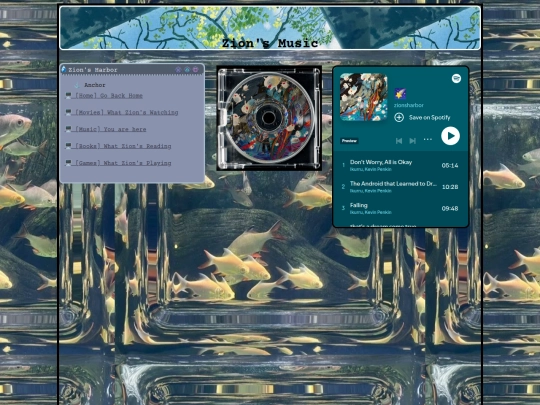This screenshot has width=540, height=405.
Task: Play track Falling
Action: (x=359, y=206)
